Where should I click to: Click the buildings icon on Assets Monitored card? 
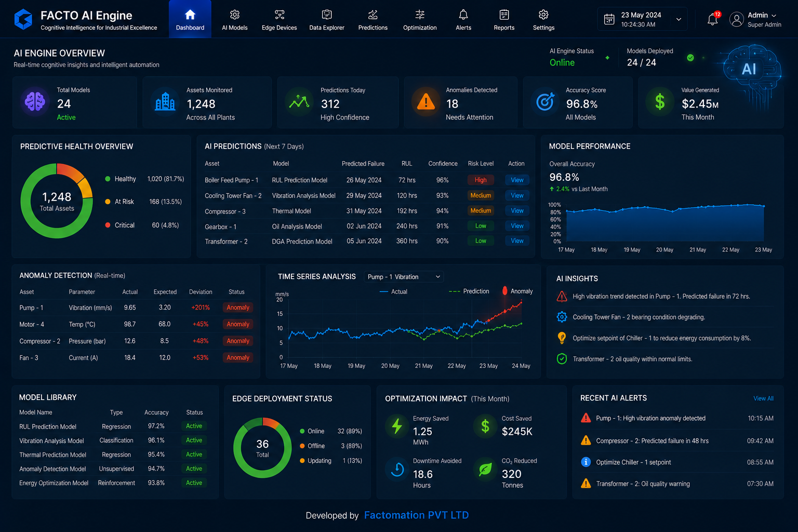coord(165,101)
